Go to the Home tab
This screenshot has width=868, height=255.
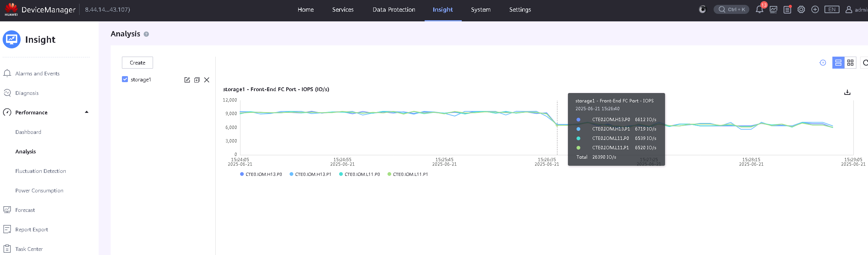tap(306, 10)
